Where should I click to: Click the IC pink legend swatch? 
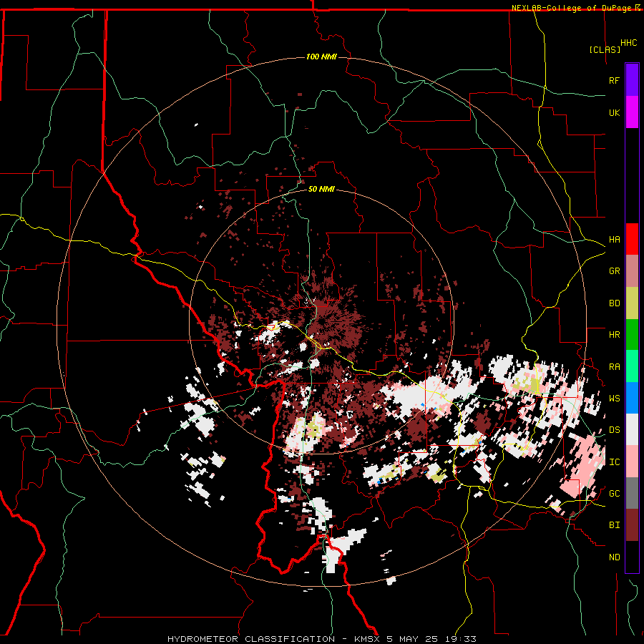[632, 462]
